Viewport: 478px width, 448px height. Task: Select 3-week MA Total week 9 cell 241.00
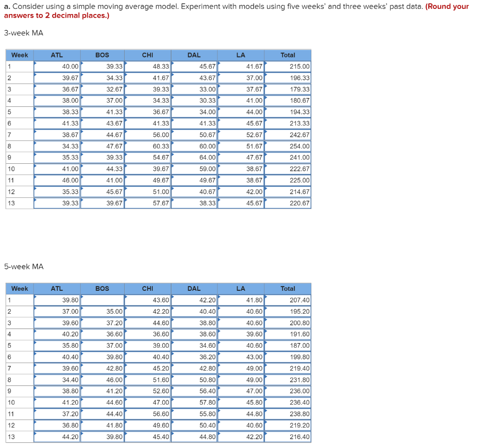click(x=288, y=158)
